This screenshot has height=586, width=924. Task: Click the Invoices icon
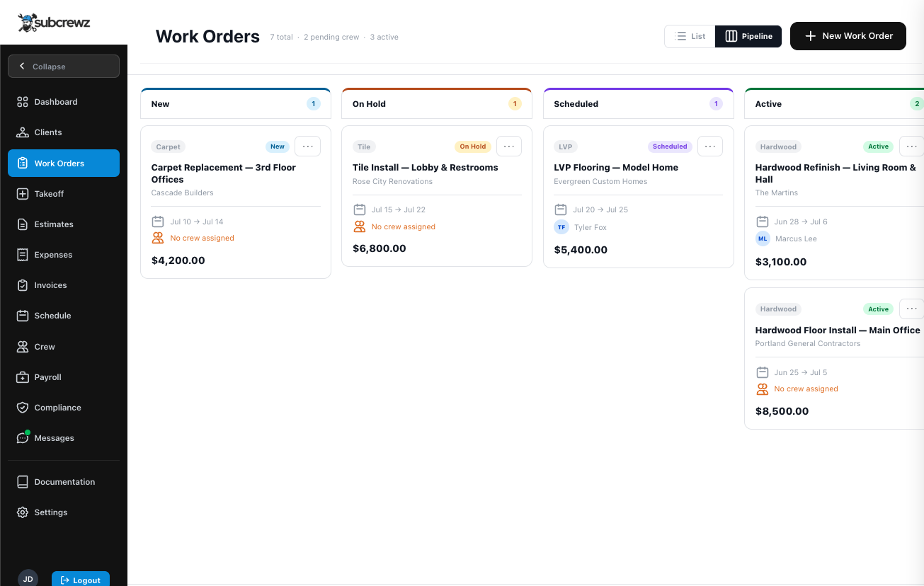23,285
